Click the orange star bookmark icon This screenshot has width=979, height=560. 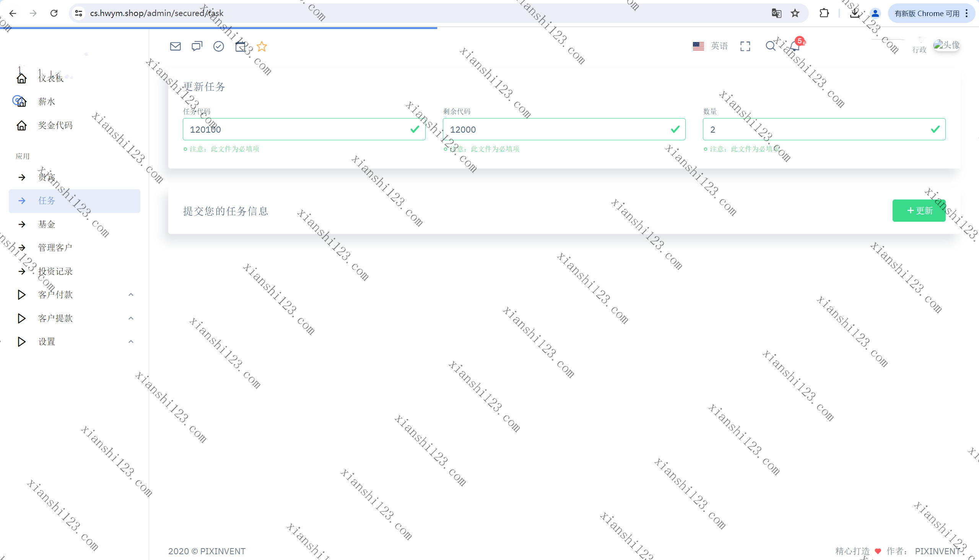click(262, 47)
